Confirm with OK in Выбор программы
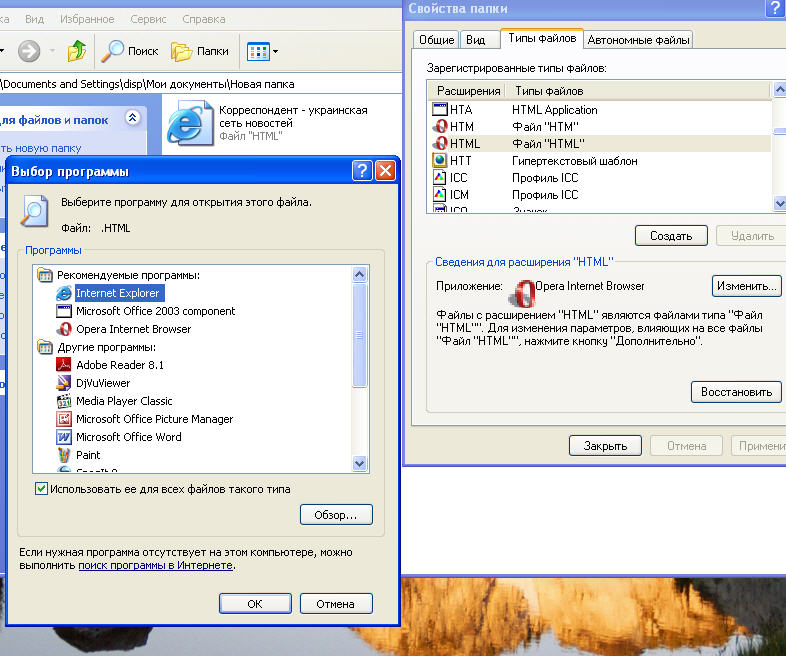786x656 pixels. (255, 604)
